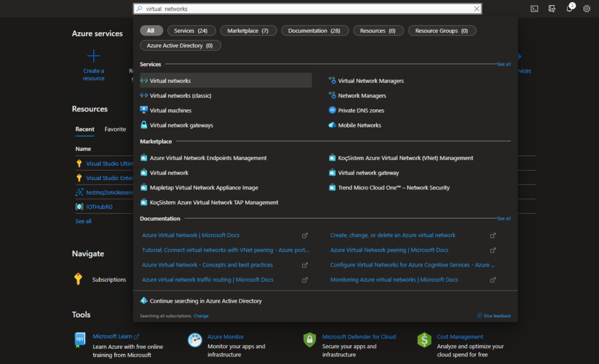This screenshot has width=599, height=364.
Task: See all Documentation results
Action: click(x=504, y=219)
